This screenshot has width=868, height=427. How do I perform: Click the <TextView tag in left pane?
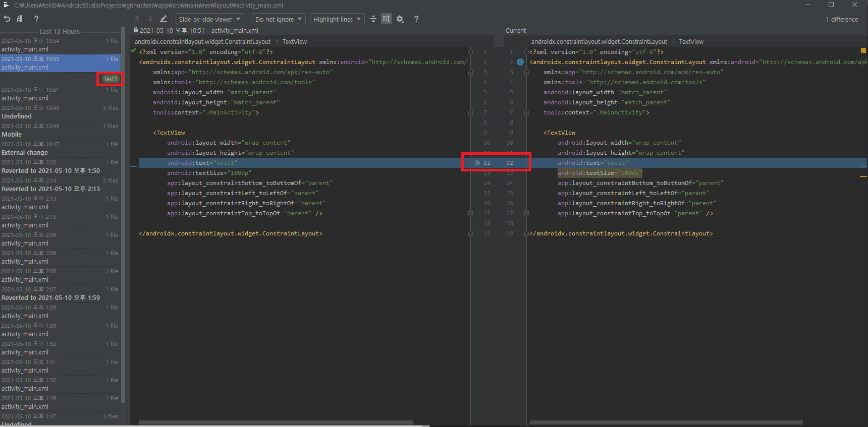(169, 133)
